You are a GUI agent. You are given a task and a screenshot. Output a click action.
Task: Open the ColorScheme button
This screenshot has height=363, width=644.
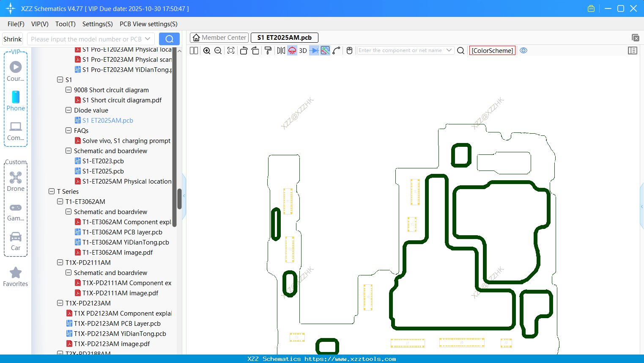click(492, 50)
